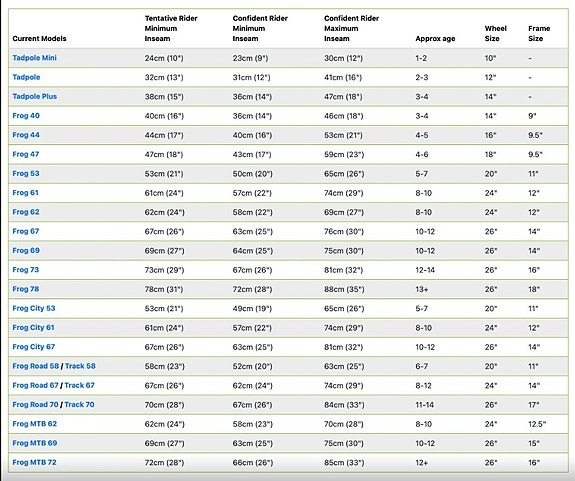
Task: Open the Frog 69 link
Action: (26, 250)
